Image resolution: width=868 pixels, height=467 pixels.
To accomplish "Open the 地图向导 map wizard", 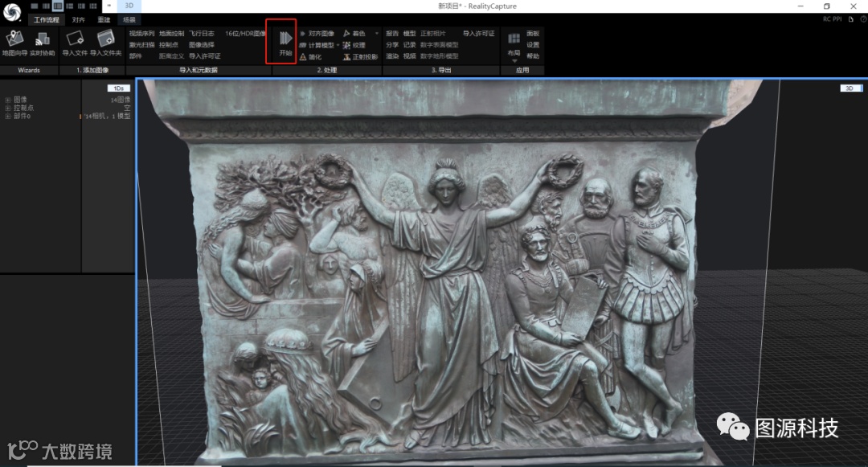I will point(14,43).
